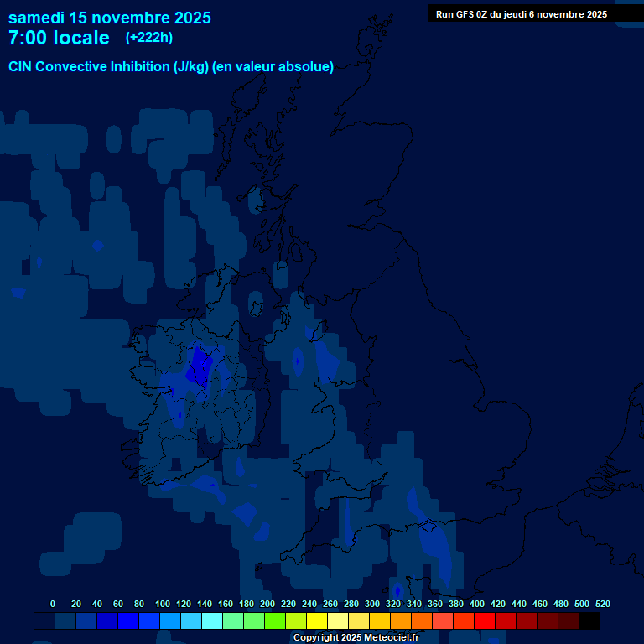
Task: Pick the darkest navy swatch at legend start
Action: pos(44,621)
